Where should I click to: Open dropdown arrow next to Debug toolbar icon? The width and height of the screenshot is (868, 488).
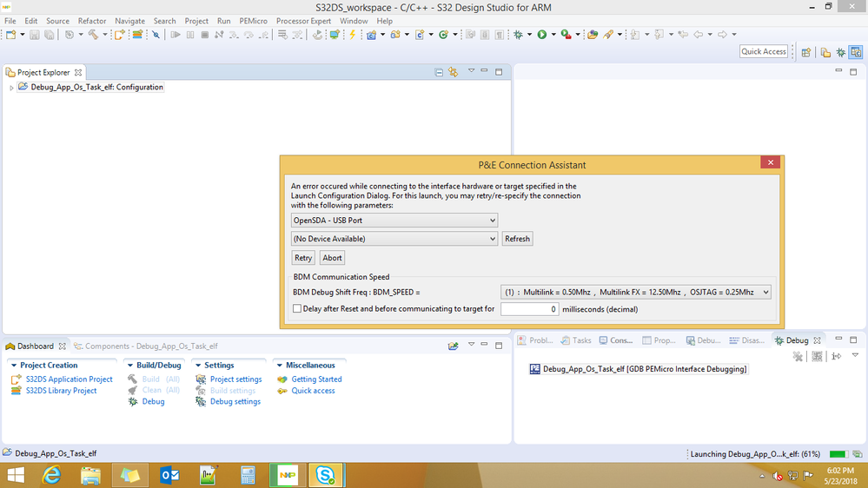coord(529,35)
